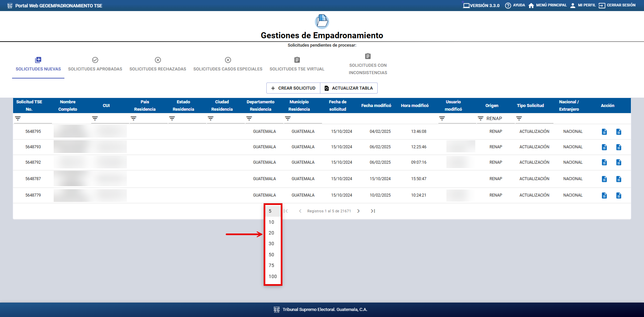Open Menú Principal home link
This screenshot has width=644, height=317.
pyautogui.click(x=547, y=5)
